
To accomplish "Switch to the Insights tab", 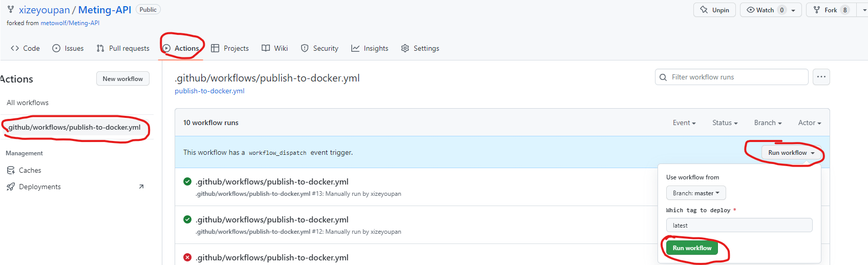I will (370, 48).
